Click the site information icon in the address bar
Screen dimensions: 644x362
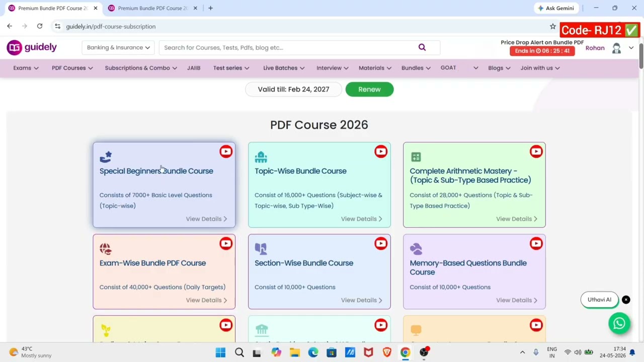click(57, 26)
